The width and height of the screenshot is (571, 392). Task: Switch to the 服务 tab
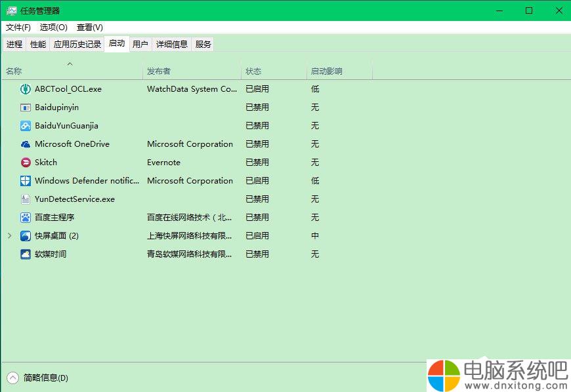203,45
